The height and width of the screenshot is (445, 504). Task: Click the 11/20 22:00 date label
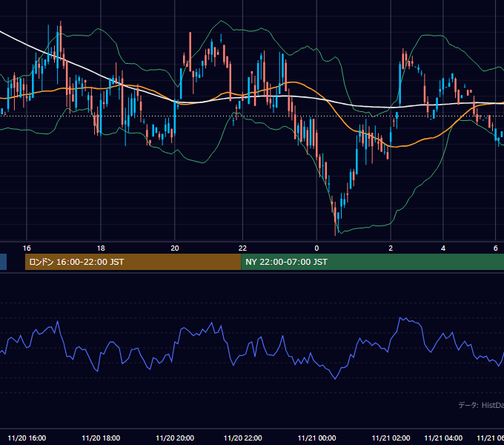pyautogui.click(x=242, y=438)
